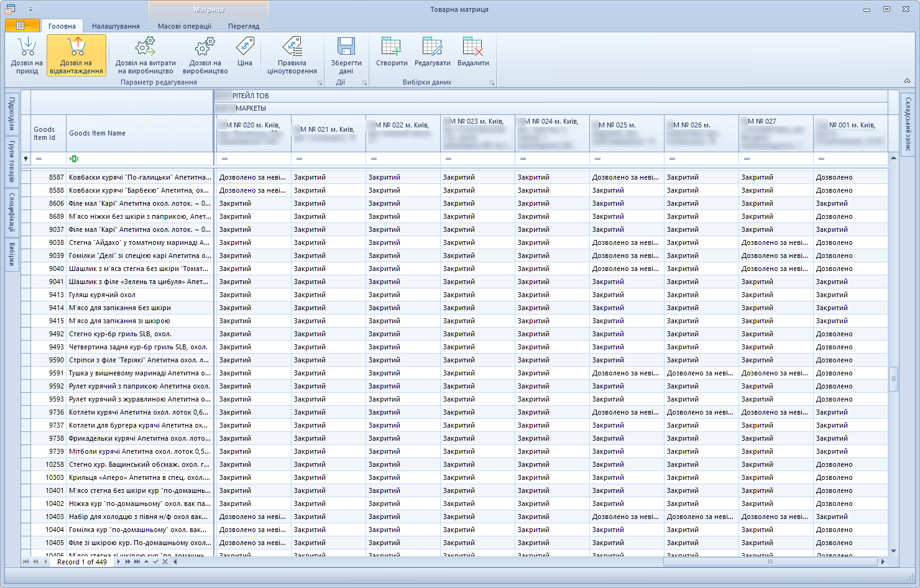Choose 'Дозвіл на витрати на виробництво' gears icon
Image resolution: width=920 pixels, height=588 pixels.
point(145,46)
